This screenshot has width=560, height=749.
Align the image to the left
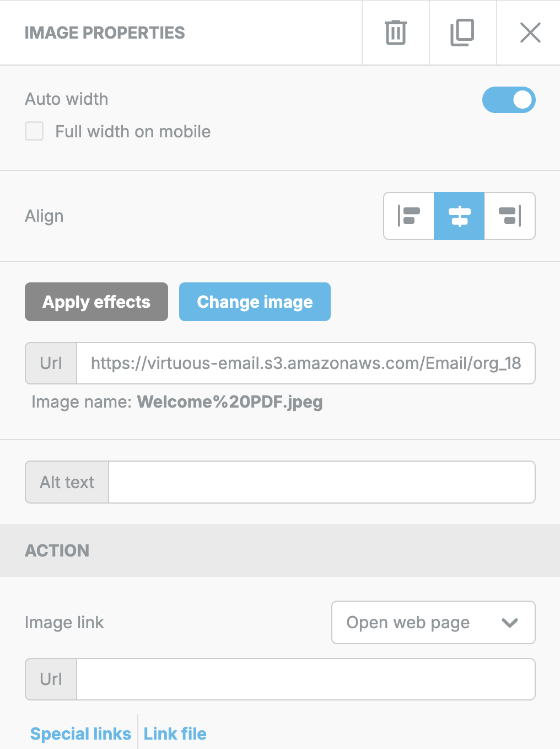(x=409, y=216)
